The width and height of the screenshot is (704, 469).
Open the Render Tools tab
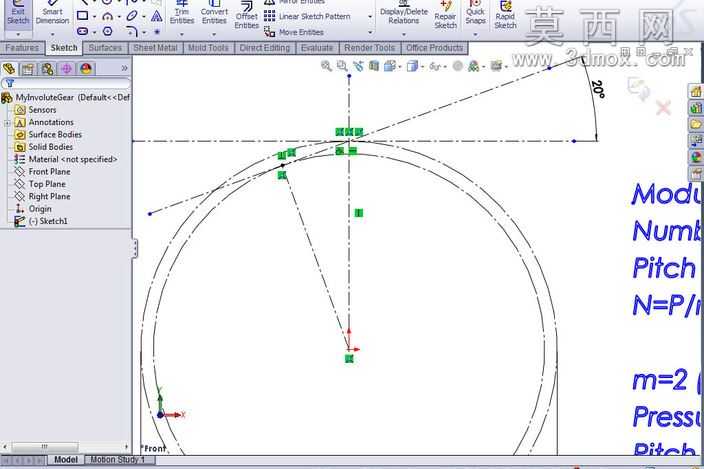370,48
